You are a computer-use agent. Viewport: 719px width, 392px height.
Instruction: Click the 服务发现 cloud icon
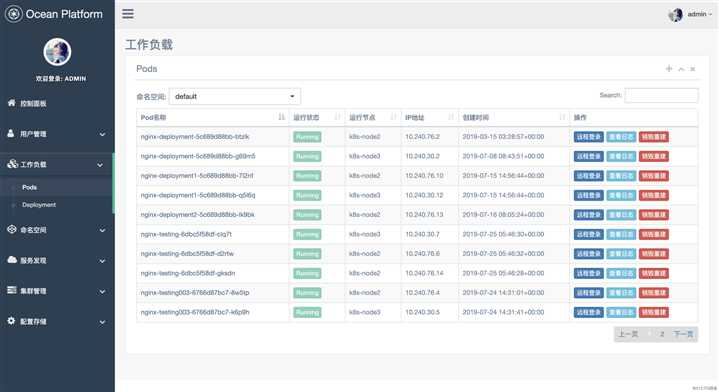pos(12,260)
